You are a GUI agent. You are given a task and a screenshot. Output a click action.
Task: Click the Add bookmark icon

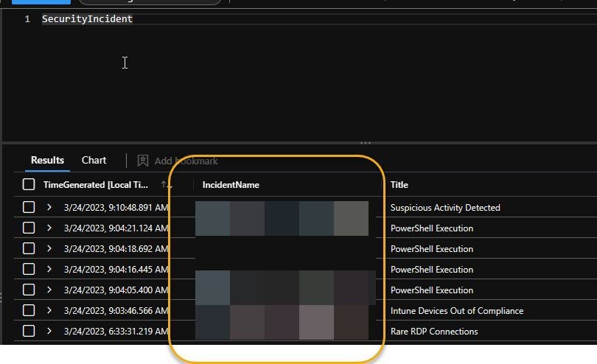tap(143, 161)
